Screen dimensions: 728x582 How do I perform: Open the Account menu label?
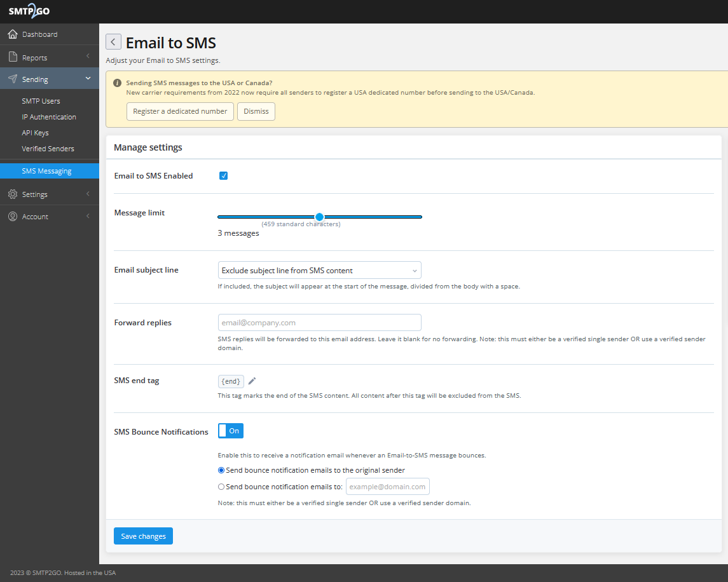pos(35,217)
